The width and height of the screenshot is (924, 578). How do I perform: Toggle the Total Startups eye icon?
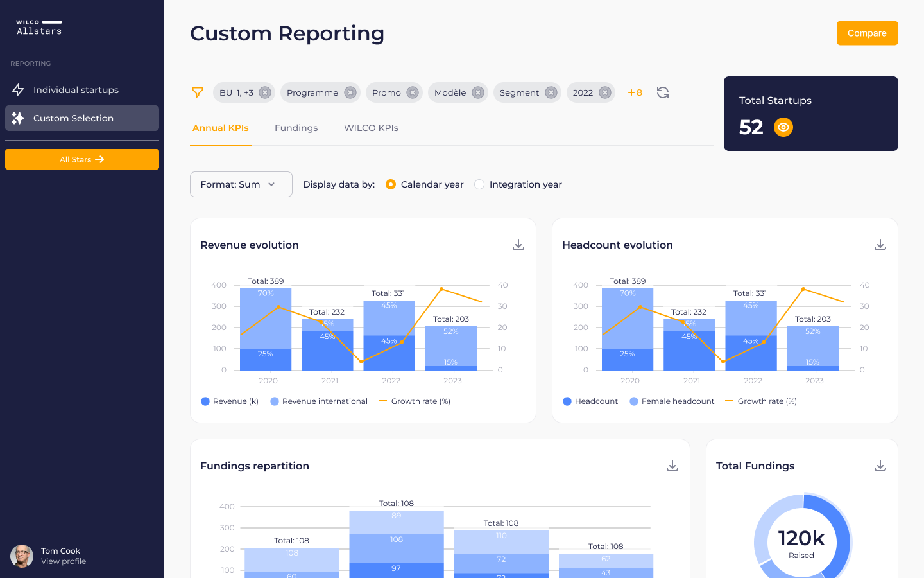(783, 127)
